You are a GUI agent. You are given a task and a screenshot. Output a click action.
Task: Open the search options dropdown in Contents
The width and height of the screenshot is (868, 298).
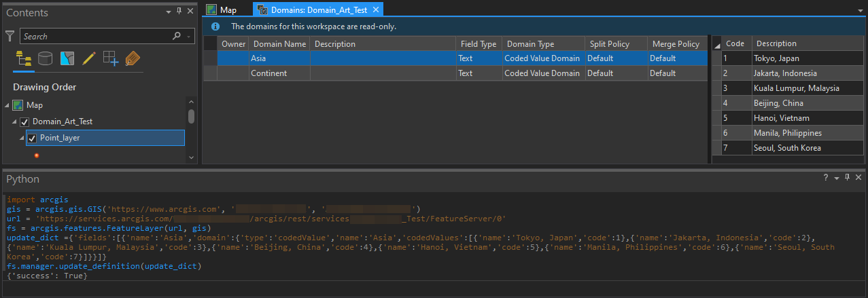click(189, 37)
